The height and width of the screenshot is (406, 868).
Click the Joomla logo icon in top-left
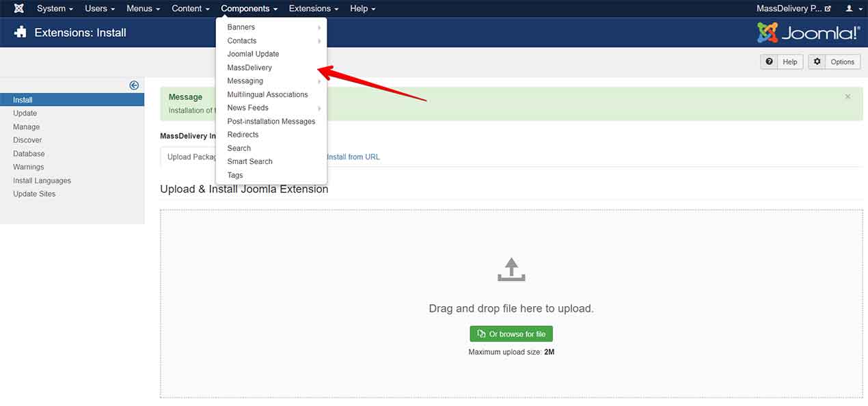[19, 9]
